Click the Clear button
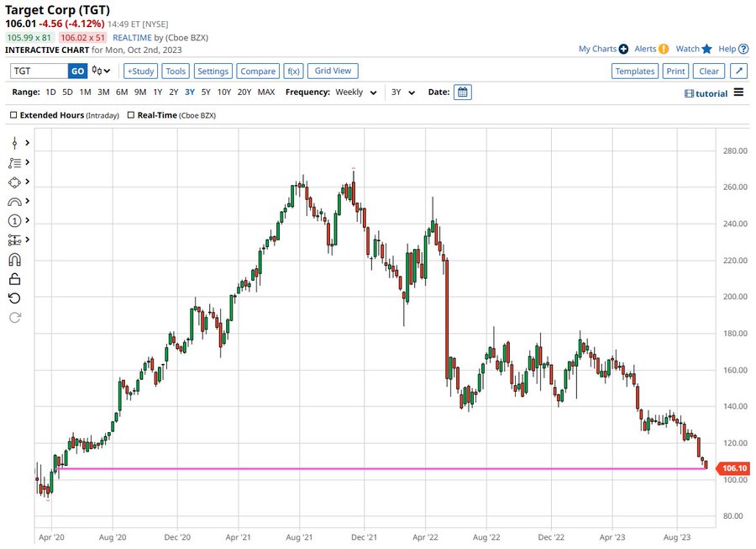Viewport: 756px width, 549px height. (x=709, y=71)
